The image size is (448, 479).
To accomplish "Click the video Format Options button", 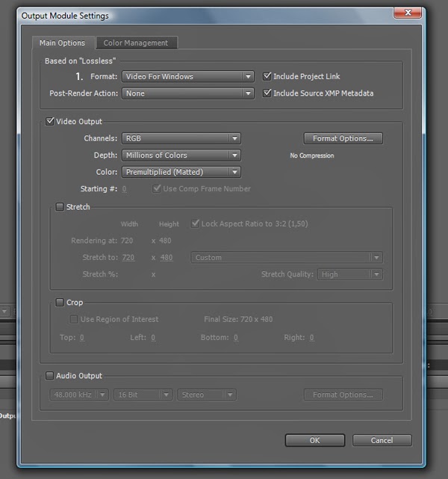I will 343,138.
